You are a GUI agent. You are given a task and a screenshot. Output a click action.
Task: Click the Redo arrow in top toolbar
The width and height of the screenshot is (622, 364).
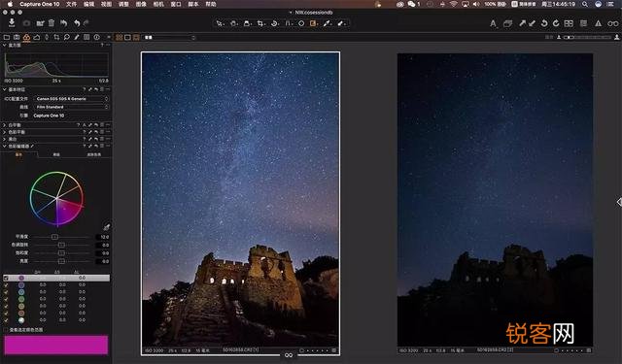(86, 23)
